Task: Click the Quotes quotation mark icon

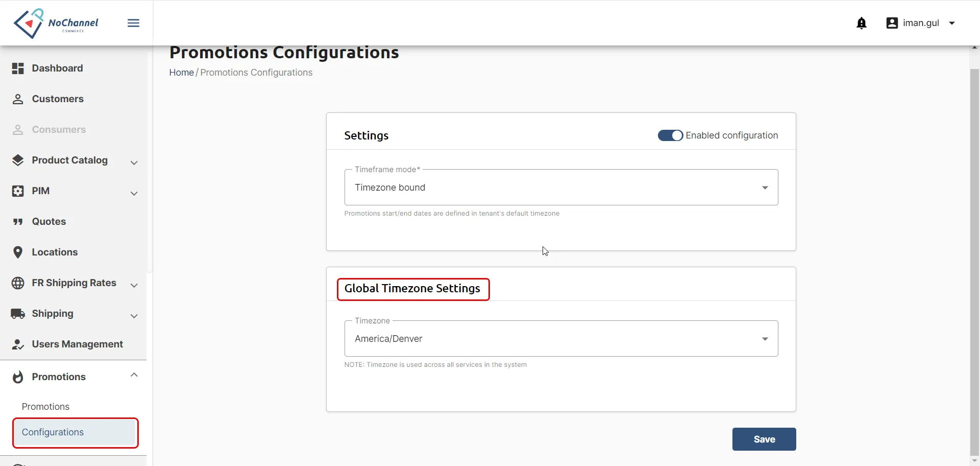Action: pyautogui.click(x=18, y=222)
